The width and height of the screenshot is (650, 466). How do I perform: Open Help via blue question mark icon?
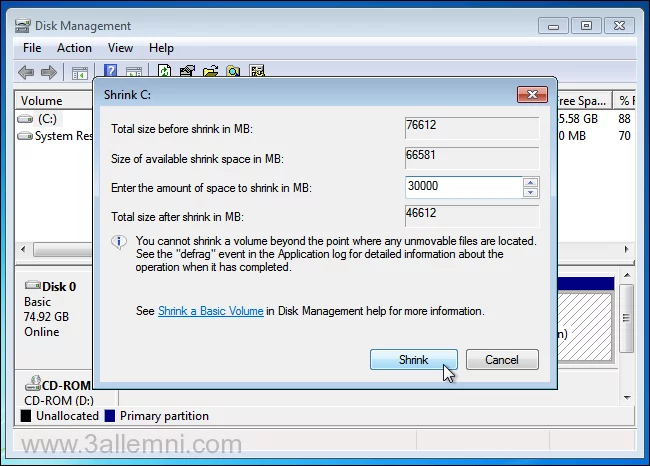coord(110,70)
